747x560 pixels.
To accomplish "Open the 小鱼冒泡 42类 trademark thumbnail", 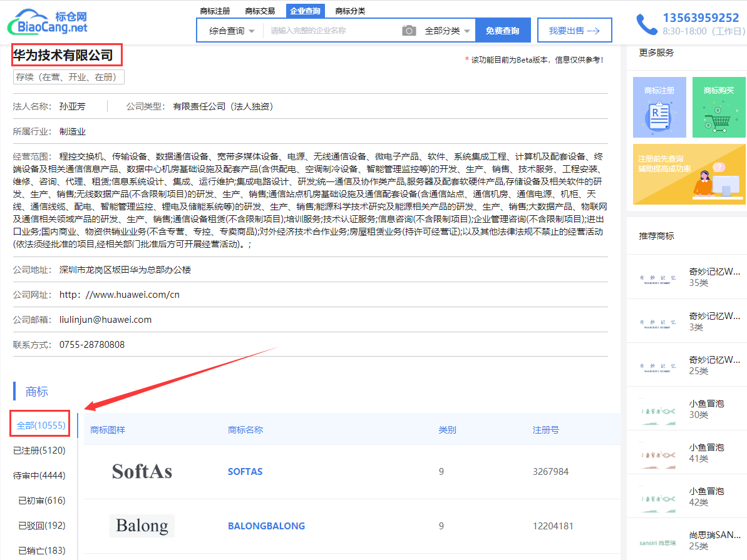I will (657, 499).
